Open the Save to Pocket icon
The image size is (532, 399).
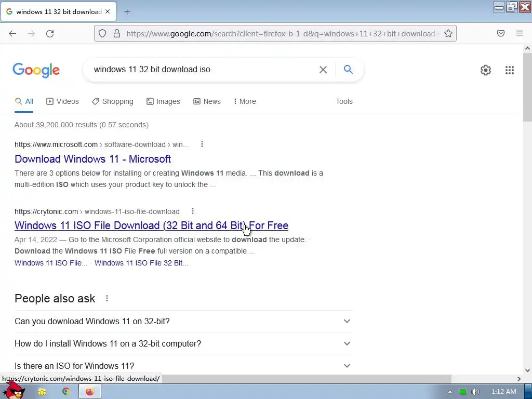tap(501, 33)
